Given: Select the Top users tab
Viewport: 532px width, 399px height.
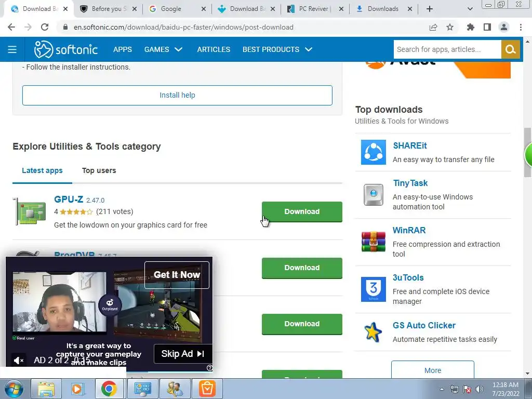Looking at the screenshot, I should [99, 170].
